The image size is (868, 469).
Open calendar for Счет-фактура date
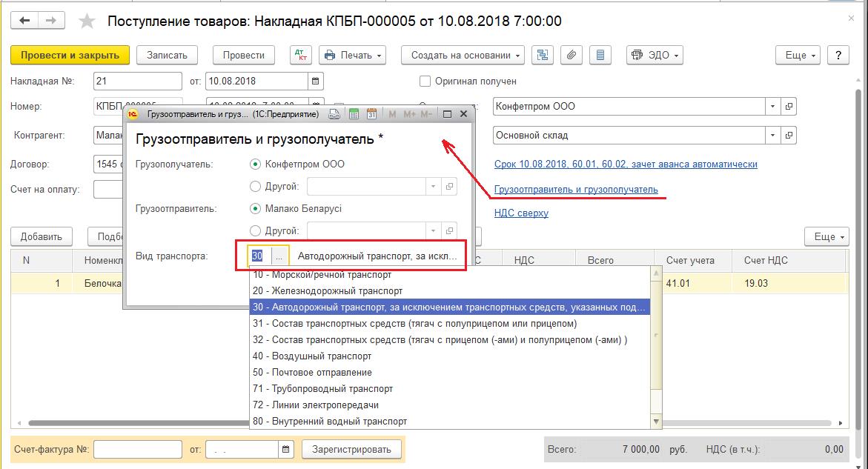(x=285, y=449)
